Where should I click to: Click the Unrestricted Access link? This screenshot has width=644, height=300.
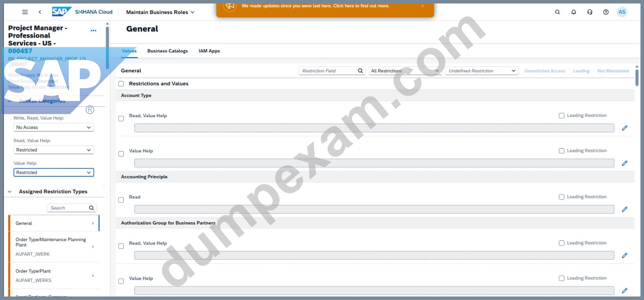pyautogui.click(x=544, y=71)
